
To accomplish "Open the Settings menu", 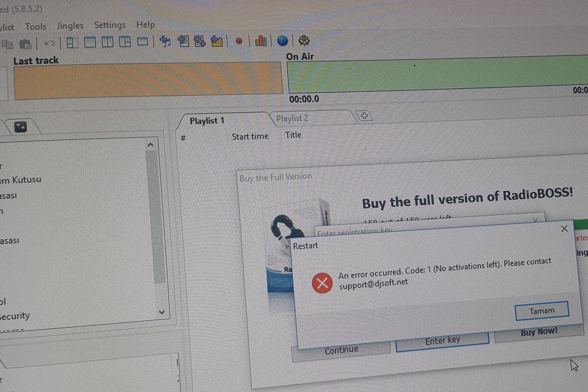I will pos(110,25).
